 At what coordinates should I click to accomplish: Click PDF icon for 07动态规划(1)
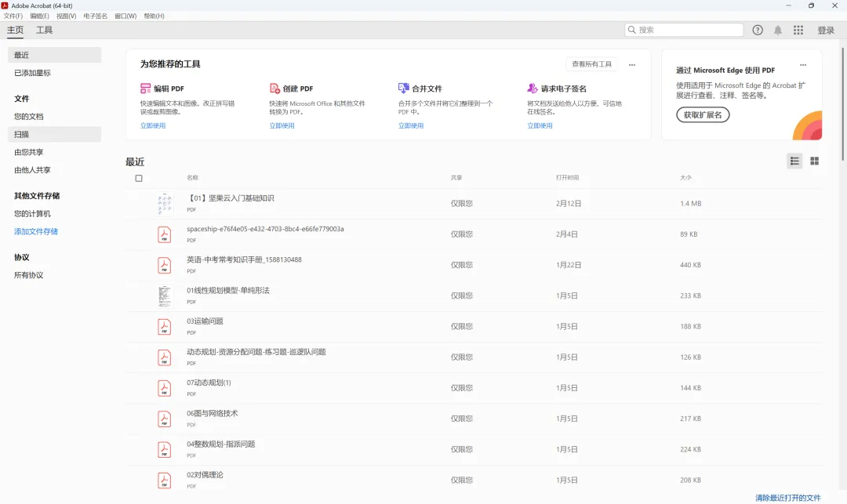click(x=164, y=389)
